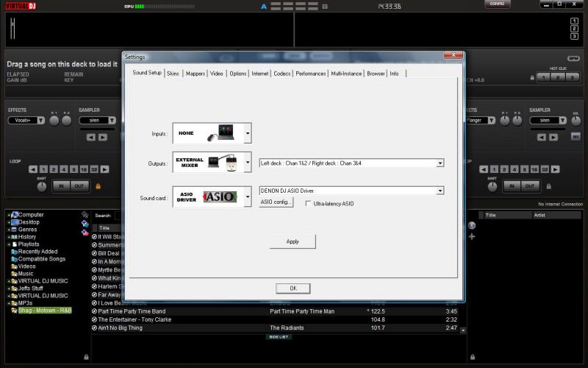Go to the Performances tab
Image resolution: width=588 pixels, height=368 pixels.
pyautogui.click(x=310, y=74)
